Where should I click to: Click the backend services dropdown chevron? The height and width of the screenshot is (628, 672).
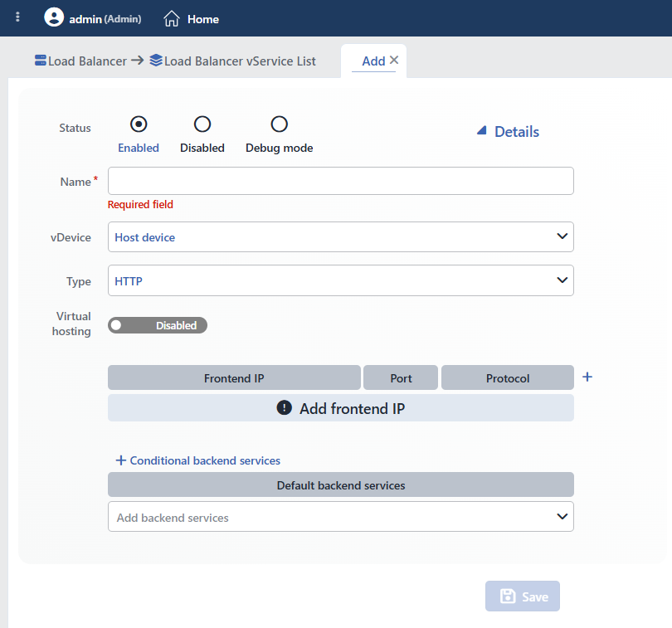[562, 517]
